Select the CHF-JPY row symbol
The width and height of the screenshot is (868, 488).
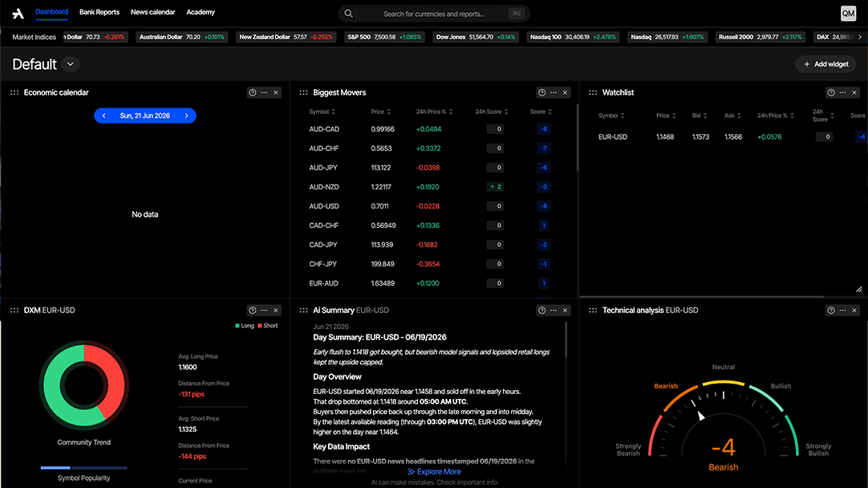point(322,263)
